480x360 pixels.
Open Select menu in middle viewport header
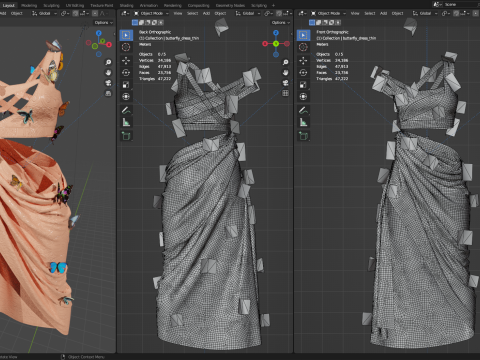click(x=192, y=13)
